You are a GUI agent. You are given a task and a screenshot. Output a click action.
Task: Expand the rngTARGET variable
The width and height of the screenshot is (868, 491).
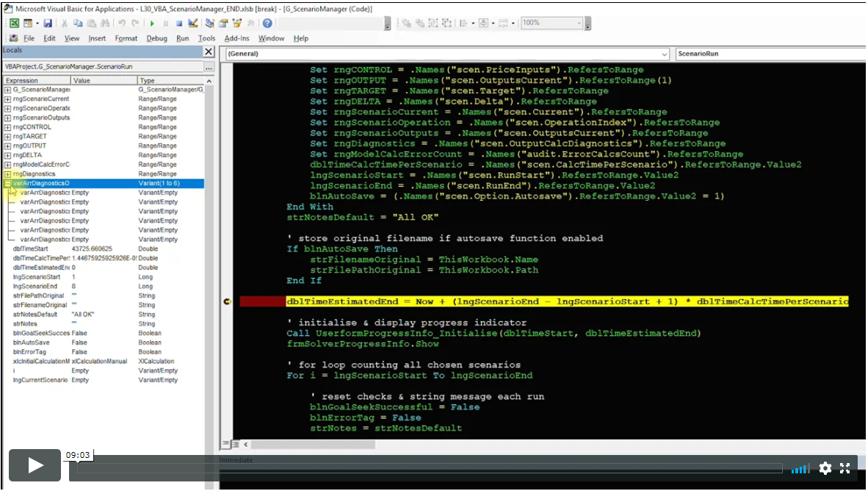pyautogui.click(x=8, y=136)
